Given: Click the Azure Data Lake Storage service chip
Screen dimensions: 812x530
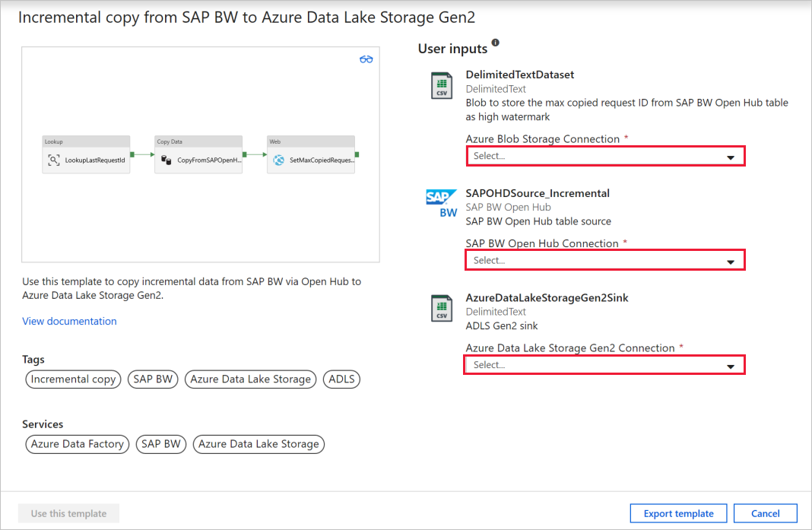Looking at the screenshot, I should [x=258, y=444].
